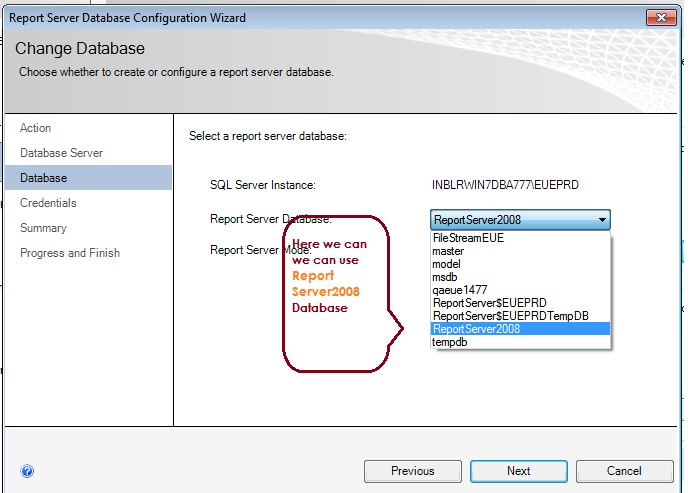Click the Change Database heading
Viewport: 690px width, 493px height.
click(x=80, y=48)
